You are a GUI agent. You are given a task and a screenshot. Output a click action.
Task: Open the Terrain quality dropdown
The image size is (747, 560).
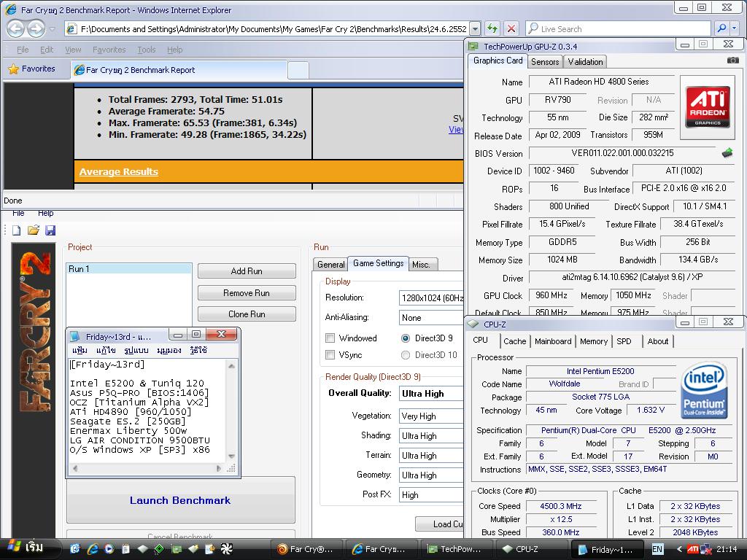click(x=431, y=455)
